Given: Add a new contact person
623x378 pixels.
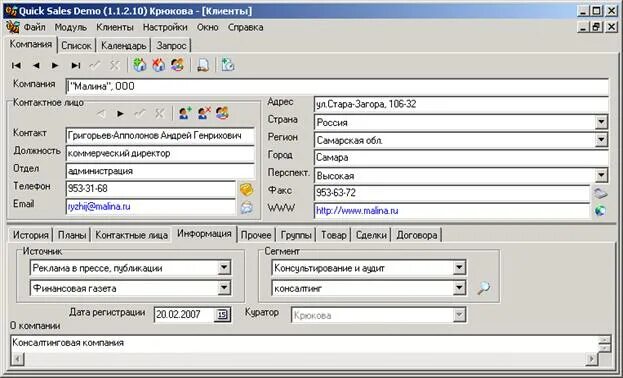Looking at the screenshot, I should point(185,113).
